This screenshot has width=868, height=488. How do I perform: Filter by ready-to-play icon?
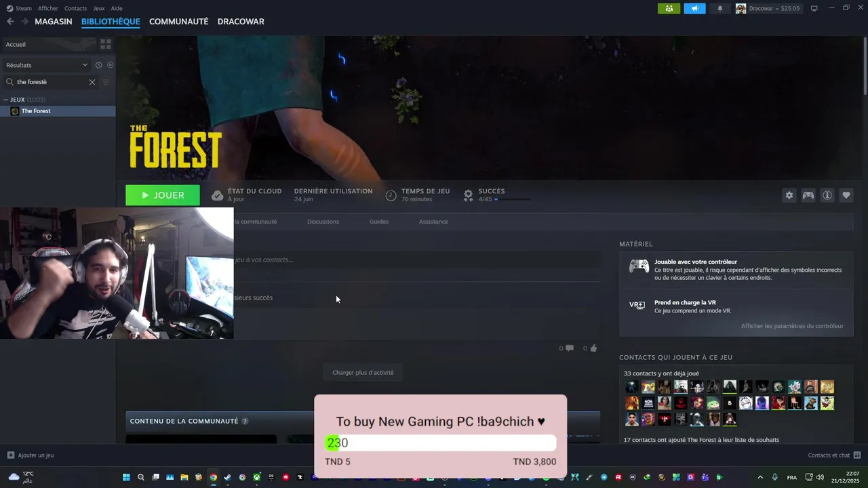coord(110,65)
